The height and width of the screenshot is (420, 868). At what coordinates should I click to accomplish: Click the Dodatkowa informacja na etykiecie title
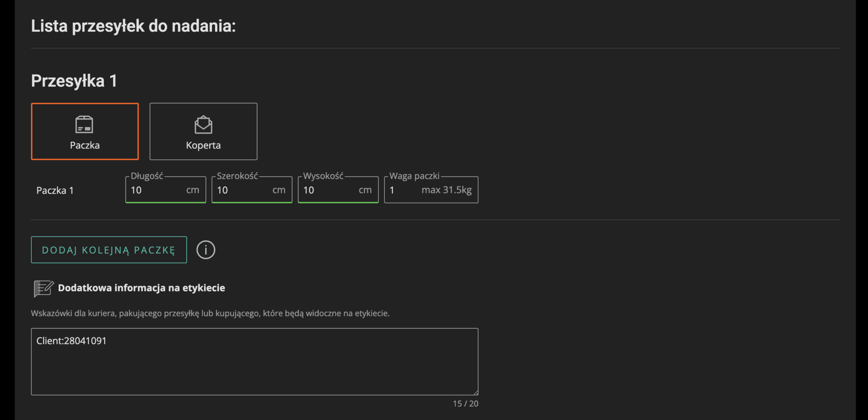[142, 288]
